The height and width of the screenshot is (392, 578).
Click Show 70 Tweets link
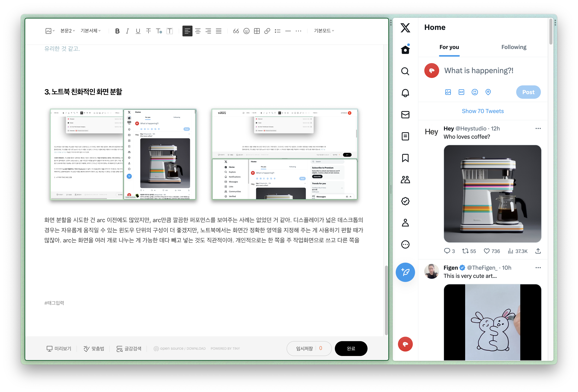coord(482,111)
